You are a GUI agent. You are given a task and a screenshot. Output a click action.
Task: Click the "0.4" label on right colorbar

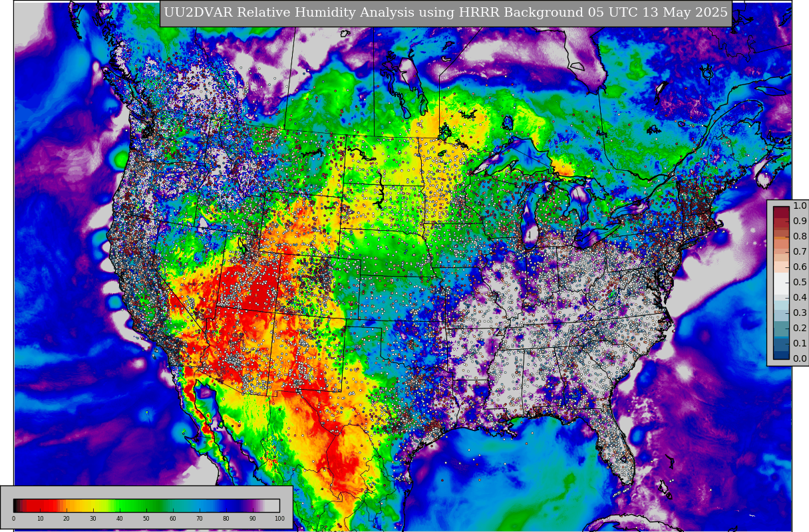pos(800,298)
